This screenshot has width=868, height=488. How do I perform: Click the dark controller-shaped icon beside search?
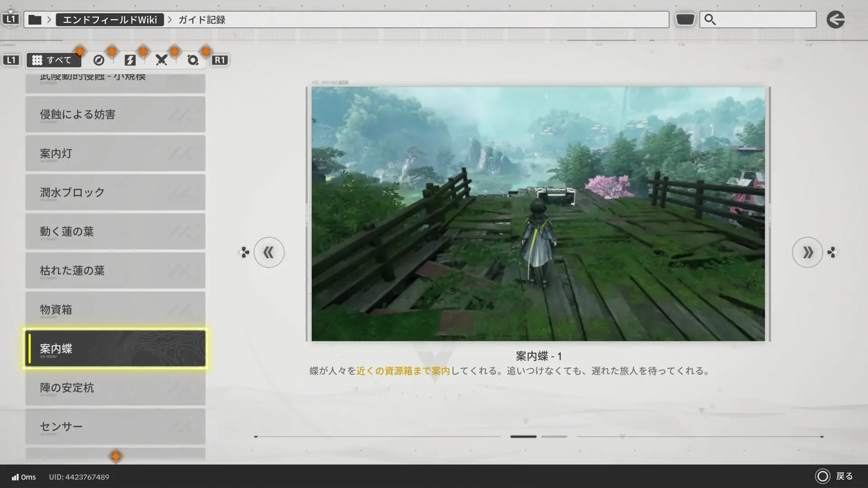(x=685, y=20)
